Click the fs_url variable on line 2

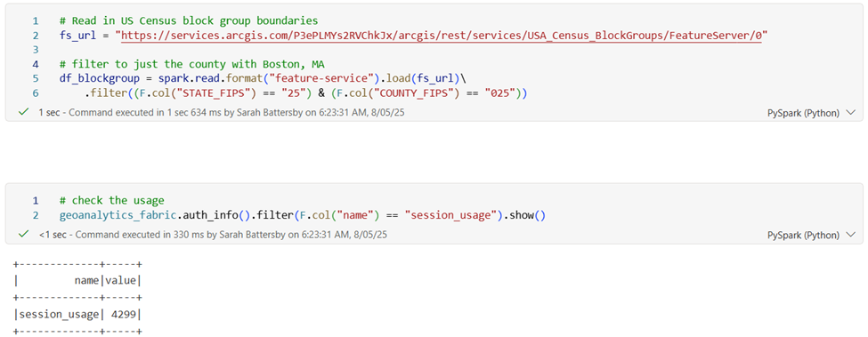click(78, 36)
